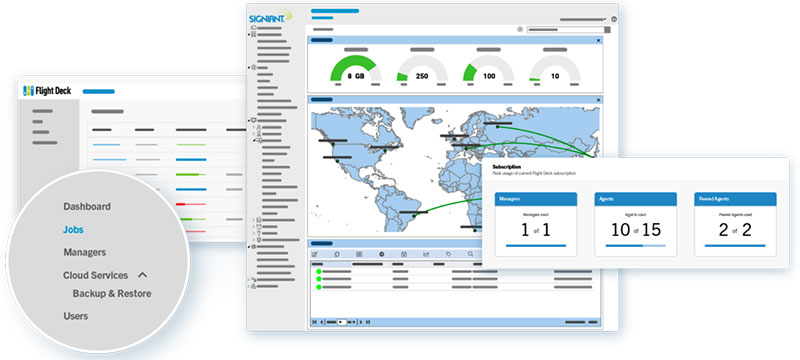Open Backup & Restore submenu item
This screenshot has width=800, height=360.
pos(112,294)
